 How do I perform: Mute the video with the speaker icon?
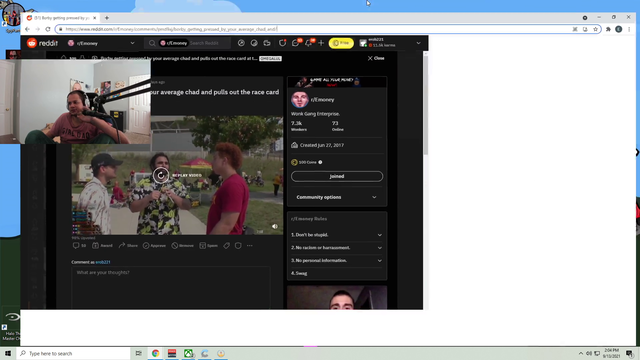(275, 226)
